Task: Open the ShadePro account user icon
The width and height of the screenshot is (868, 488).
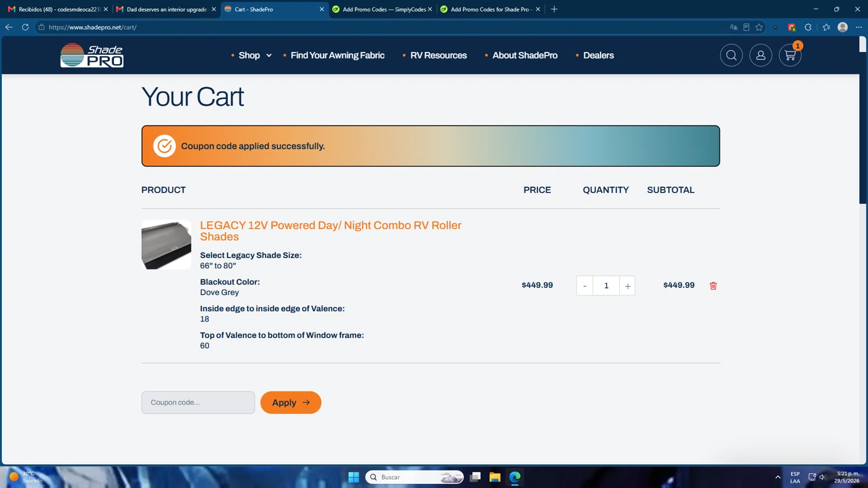Action: [760, 56]
